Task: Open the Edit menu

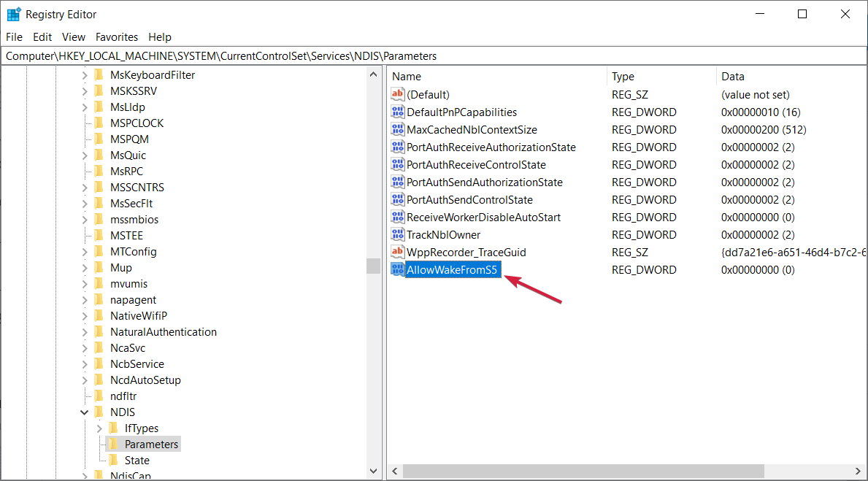Action: [42, 37]
